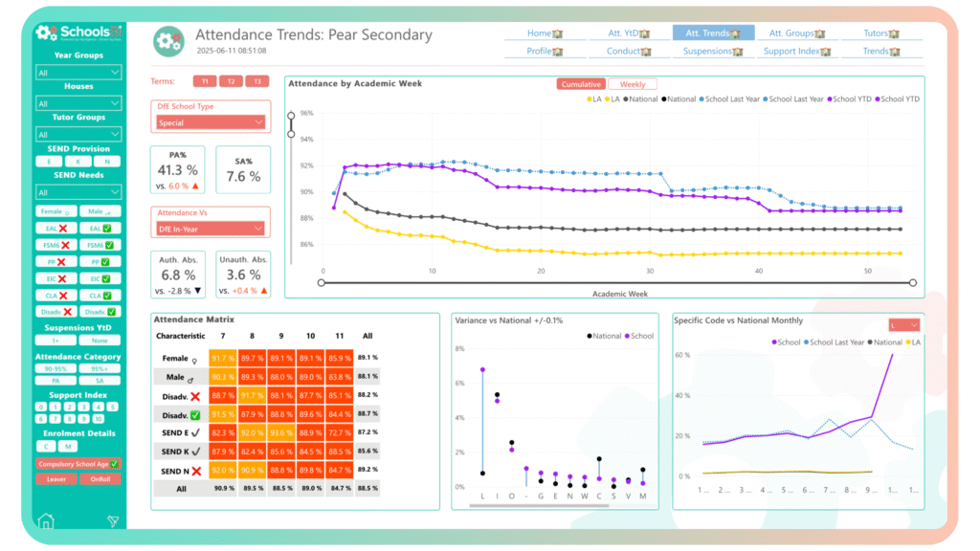Click the home icon in the sidebar footer
This screenshot has width=980, height=551.
click(45, 521)
